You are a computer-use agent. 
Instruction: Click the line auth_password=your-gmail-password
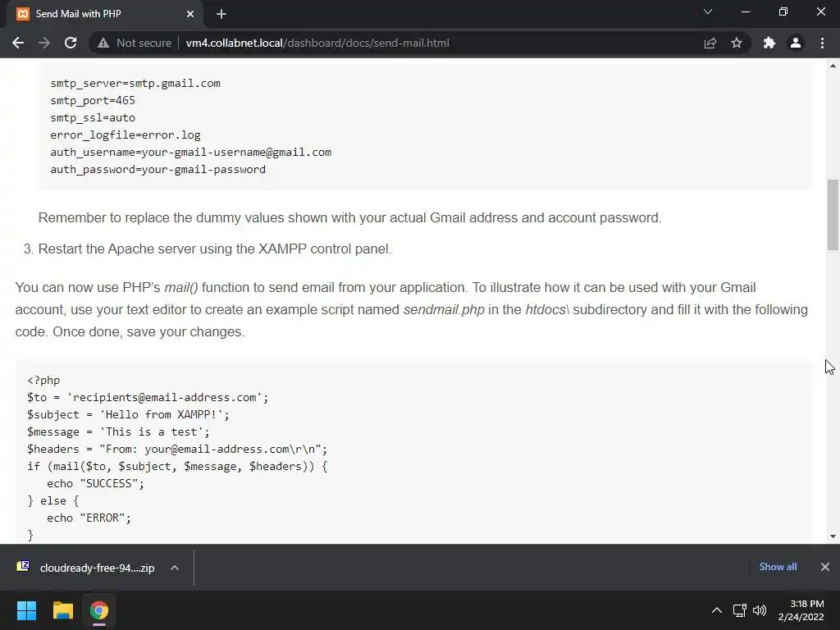[158, 169]
